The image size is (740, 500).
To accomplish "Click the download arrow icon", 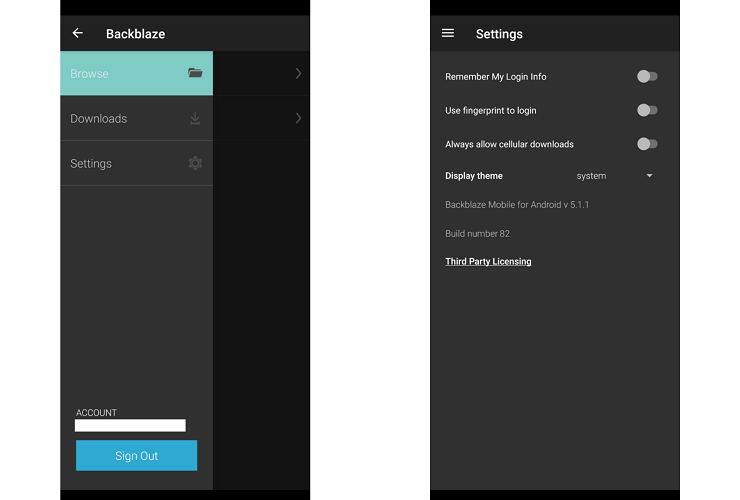I will click(195, 118).
